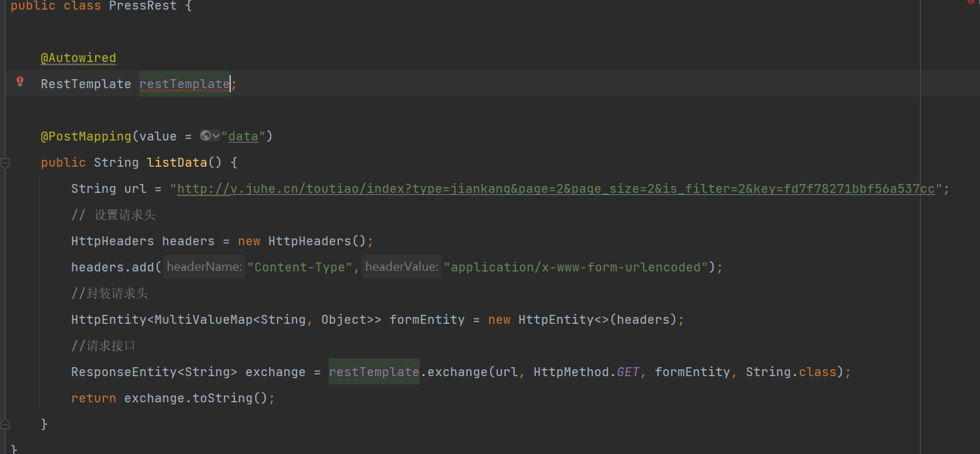The image size is (980, 454).
Task: Open the dropdown chevron next to the globe icon
Action: click(x=216, y=135)
